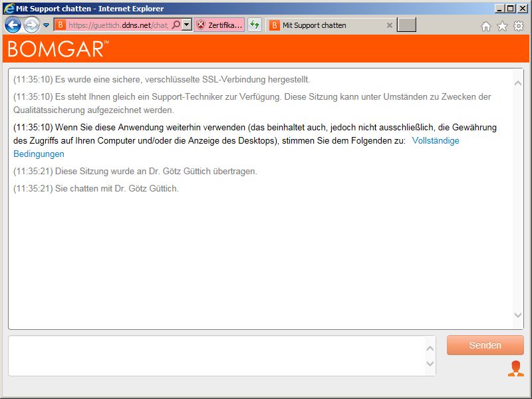Open favorites with the star icon
This screenshot has height=399, width=532.
(502, 26)
